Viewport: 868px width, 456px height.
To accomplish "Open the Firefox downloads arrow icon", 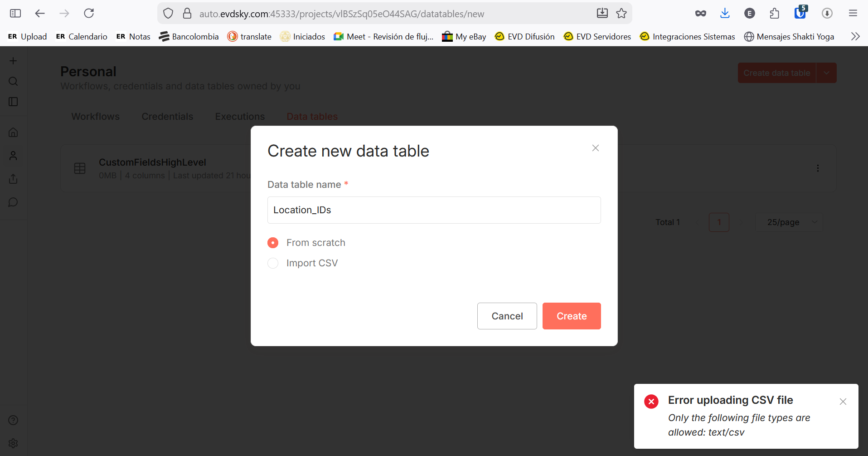I will (725, 13).
